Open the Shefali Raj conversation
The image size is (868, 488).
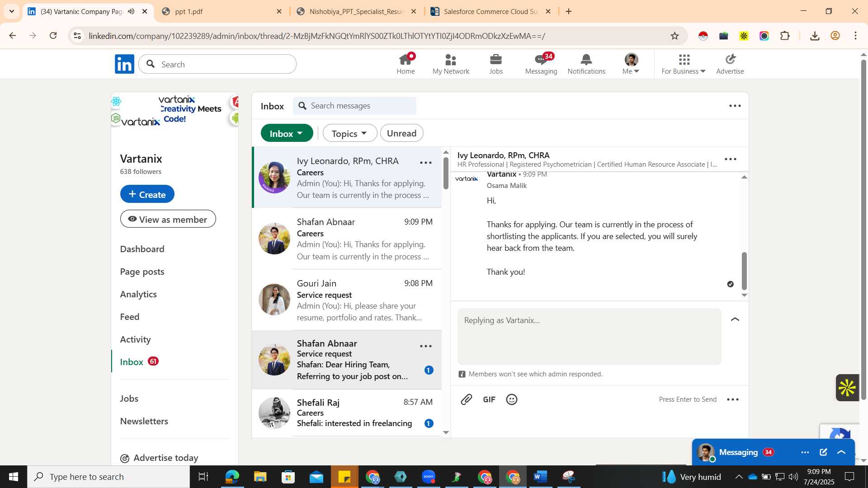click(x=347, y=413)
